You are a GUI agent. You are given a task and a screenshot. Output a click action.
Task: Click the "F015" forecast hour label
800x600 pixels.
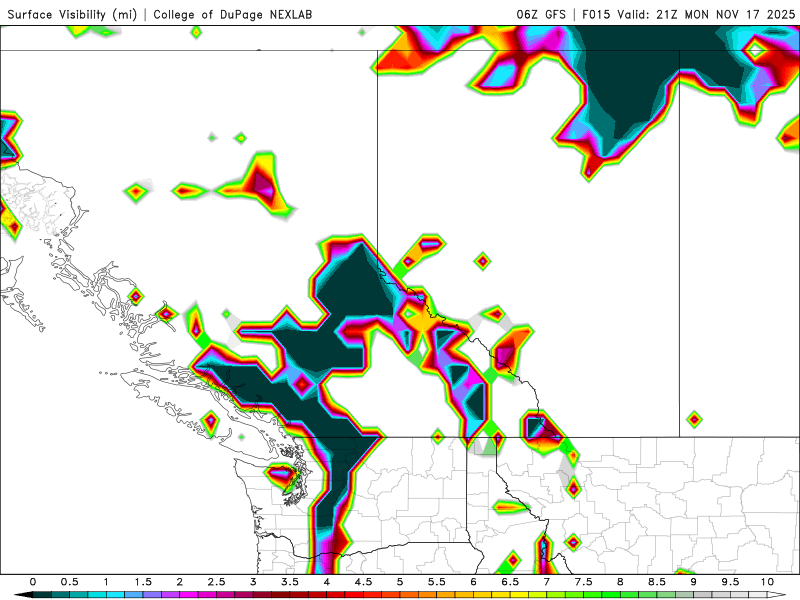(x=596, y=14)
